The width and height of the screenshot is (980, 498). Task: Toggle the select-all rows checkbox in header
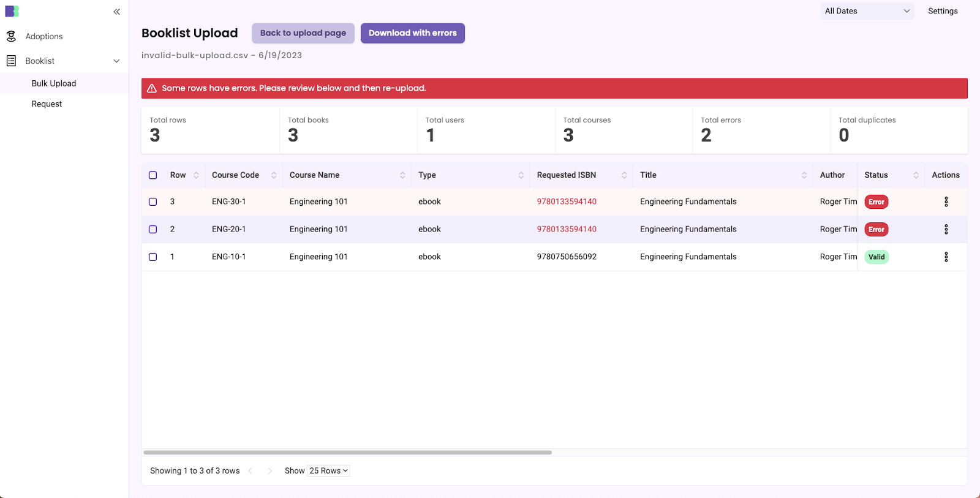tap(153, 175)
